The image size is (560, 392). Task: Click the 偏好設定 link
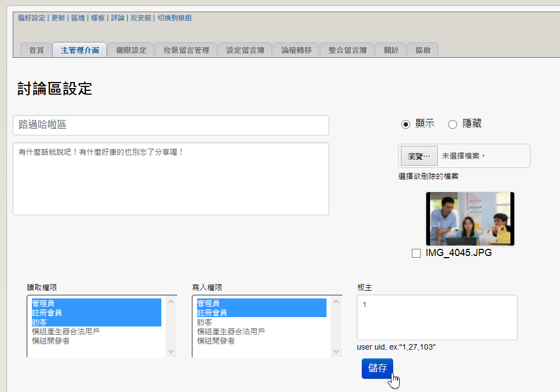tap(32, 18)
